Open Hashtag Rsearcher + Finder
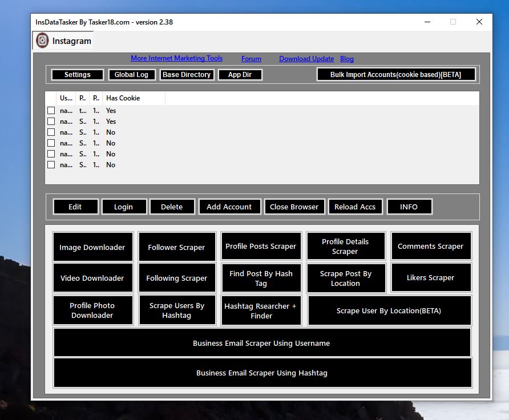The image size is (509, 420). tap(261, 310)
